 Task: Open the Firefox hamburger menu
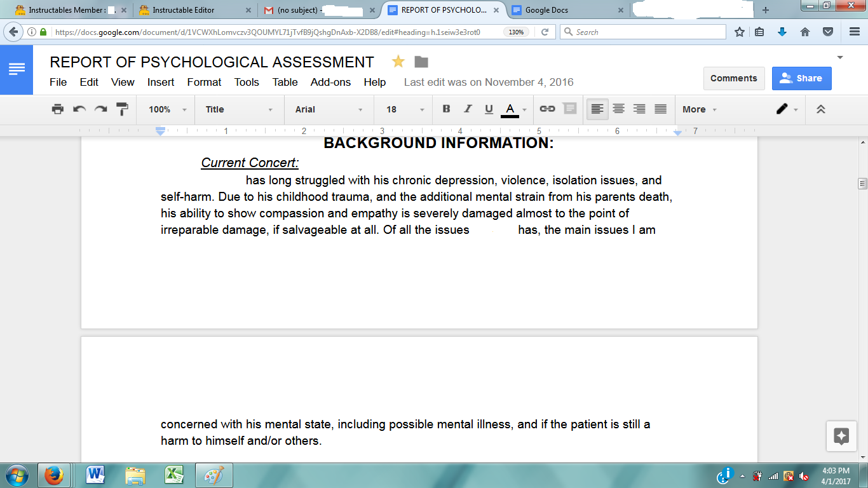click(855, 32)
